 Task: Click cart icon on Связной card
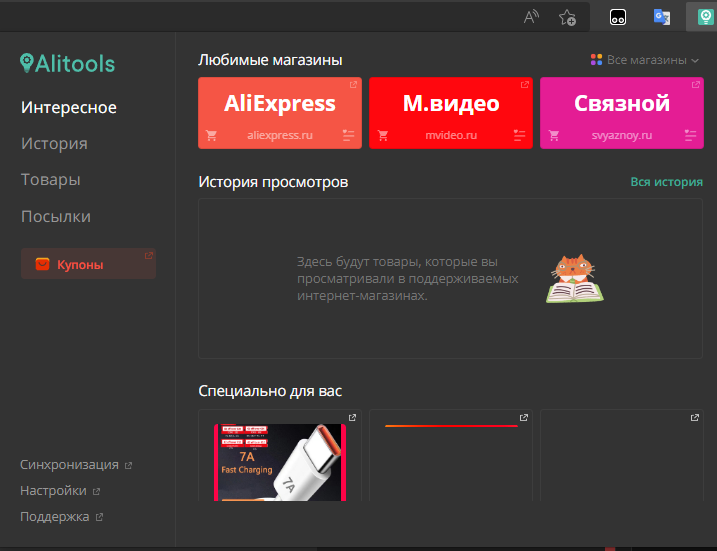tap(554, 135)
